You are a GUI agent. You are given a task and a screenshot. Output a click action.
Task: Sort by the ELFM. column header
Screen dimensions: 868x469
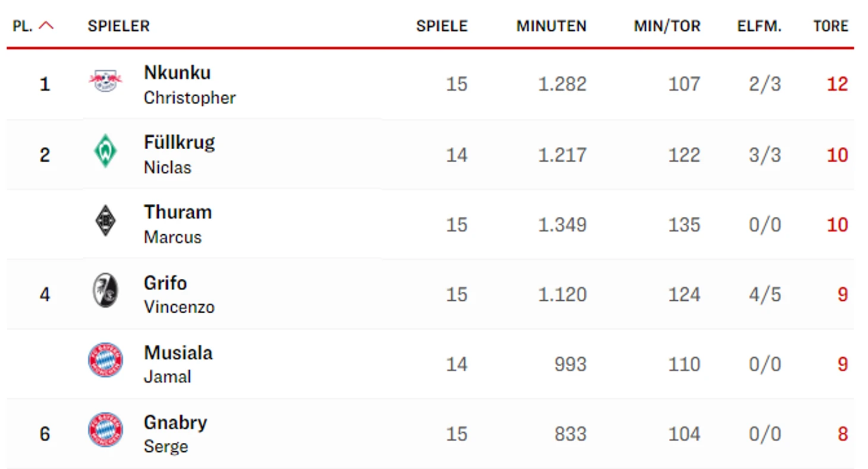point(759,26)
